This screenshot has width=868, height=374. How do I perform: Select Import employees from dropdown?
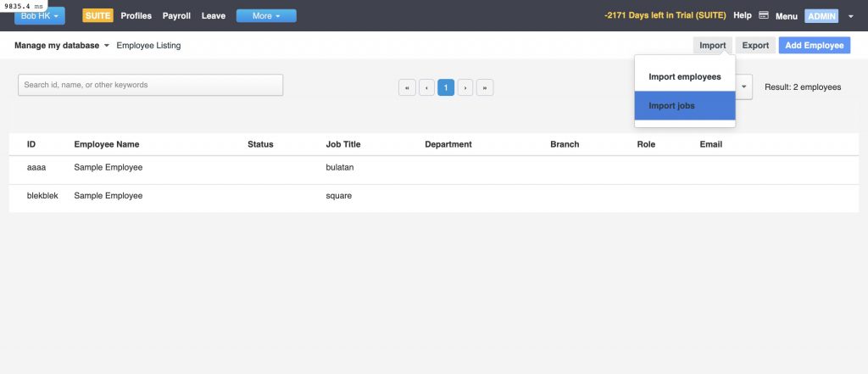pyautogui.click(x=685, y=77)
